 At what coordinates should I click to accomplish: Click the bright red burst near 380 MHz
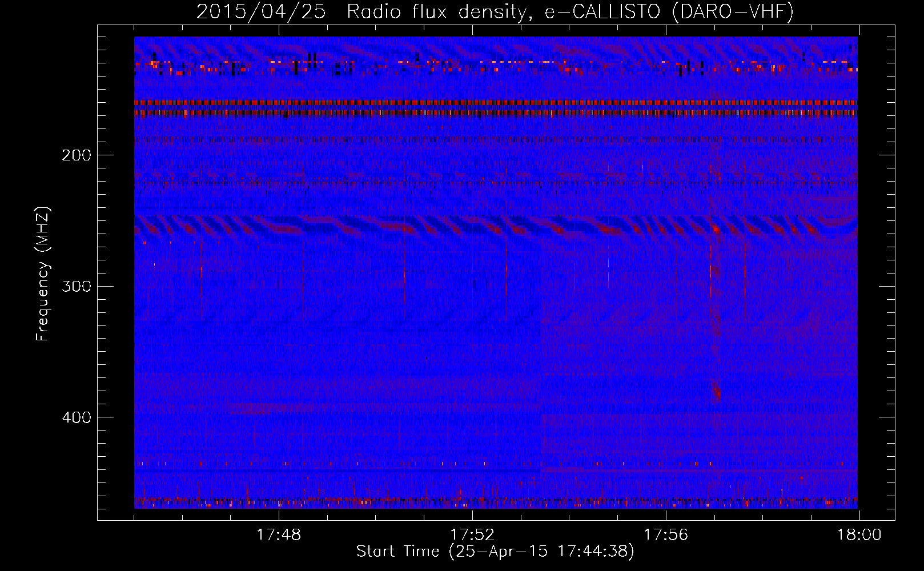tap(717, 392)
